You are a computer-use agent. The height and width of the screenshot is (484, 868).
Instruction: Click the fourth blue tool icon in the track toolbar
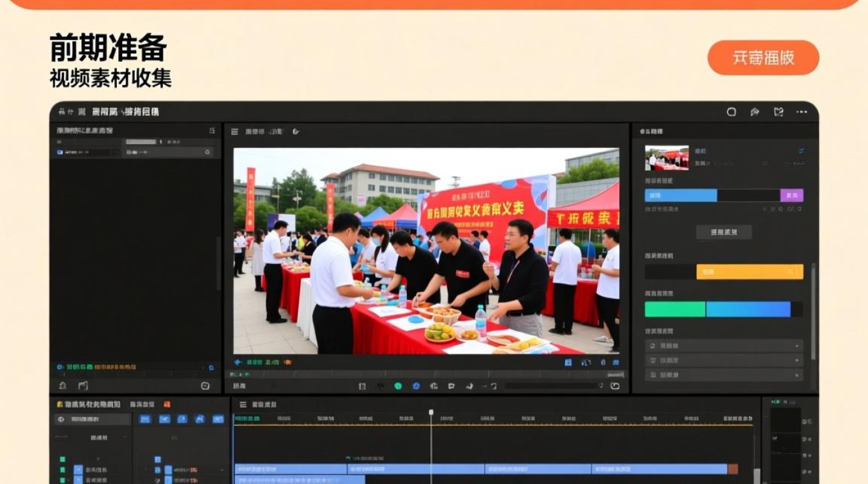[200, 419]
